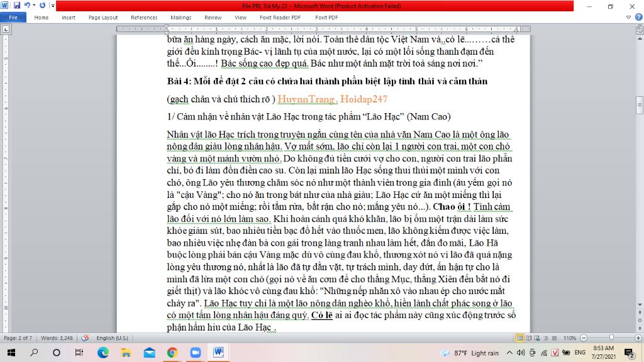The image size is (644, 362).
Task: Click the Wi-Fi network tray icon
Action: coord(544,353)
